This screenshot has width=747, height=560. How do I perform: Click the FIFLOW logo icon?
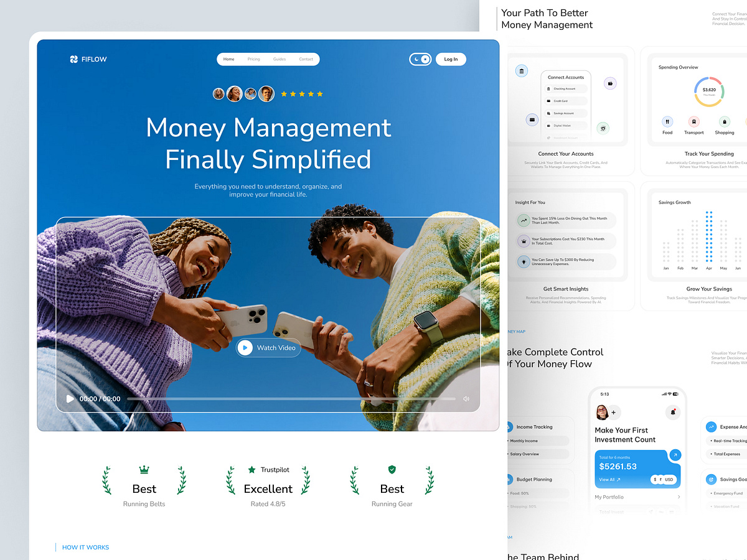click(74, 59)
